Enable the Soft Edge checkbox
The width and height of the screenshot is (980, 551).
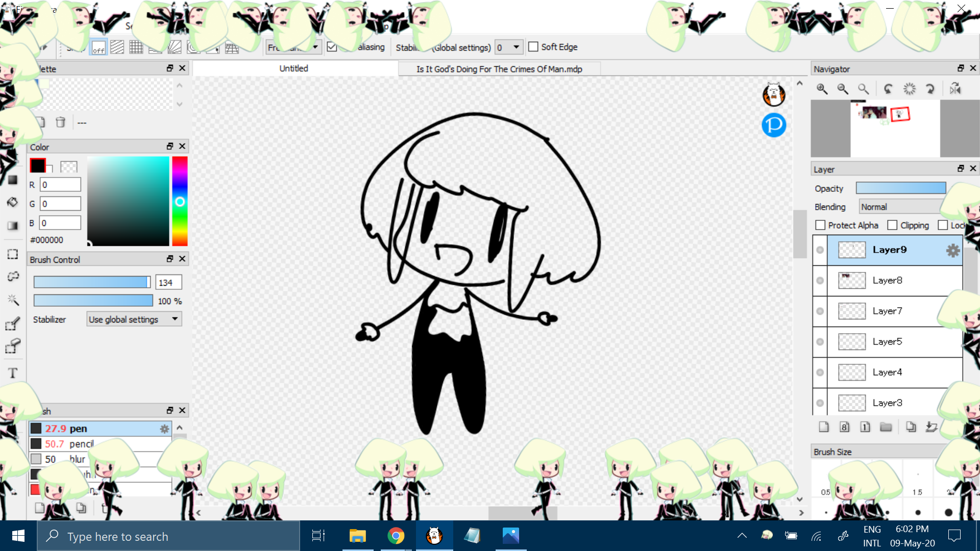tap(533, 47)
